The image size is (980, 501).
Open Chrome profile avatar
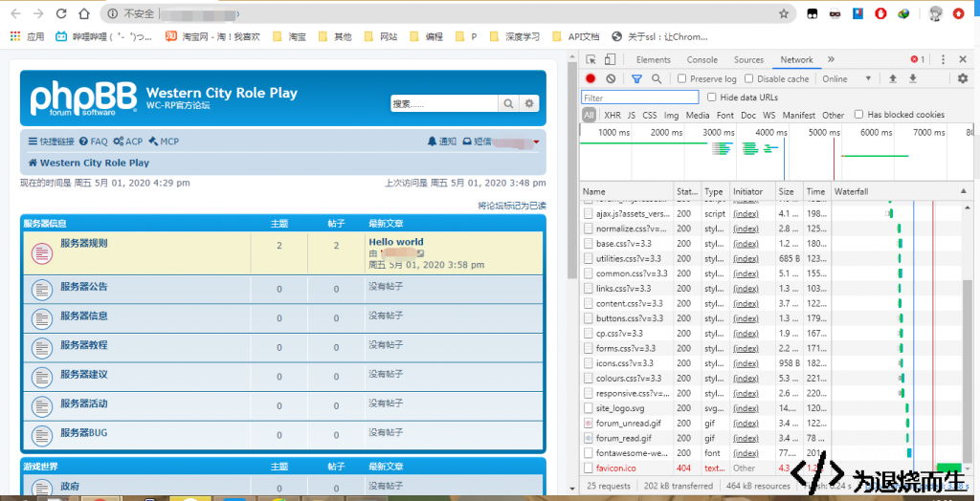(x=935, y=13)
